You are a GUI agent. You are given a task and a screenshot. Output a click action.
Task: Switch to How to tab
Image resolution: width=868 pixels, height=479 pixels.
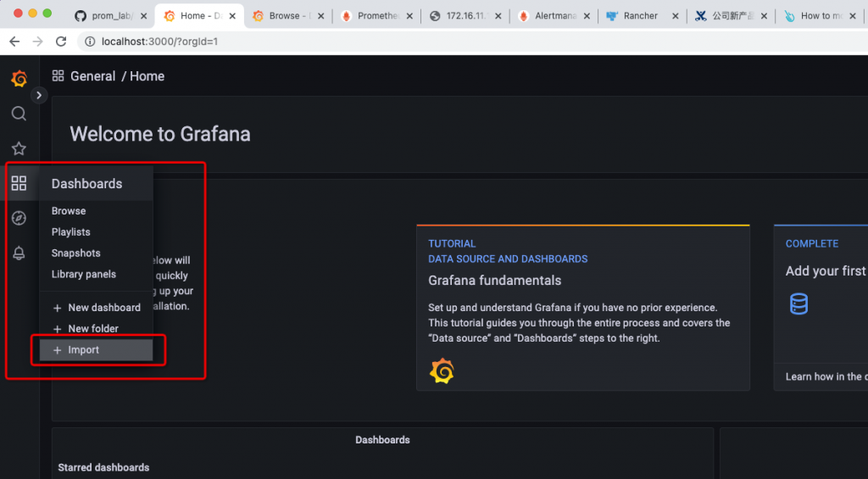tap(820, 16)
